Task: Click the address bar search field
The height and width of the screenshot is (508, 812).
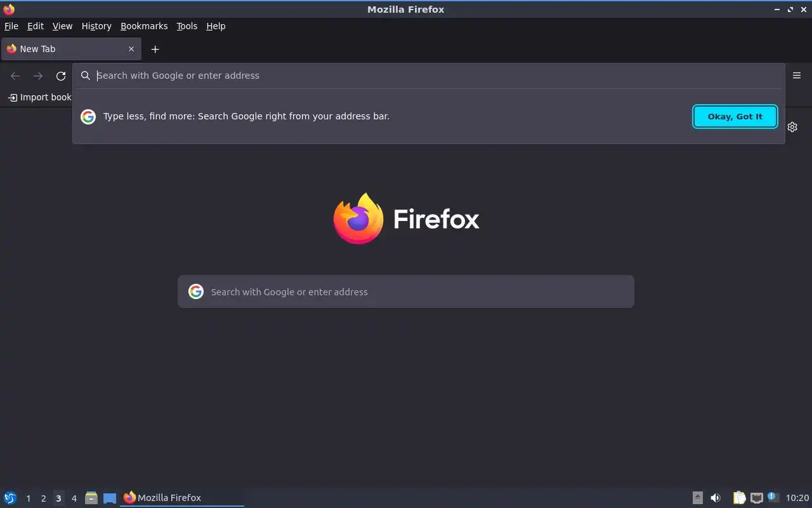Action: 429,76
